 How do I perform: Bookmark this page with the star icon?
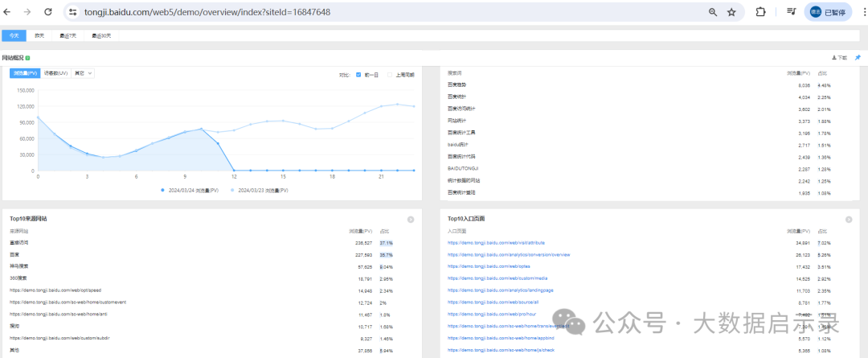[x=731, y=11]
